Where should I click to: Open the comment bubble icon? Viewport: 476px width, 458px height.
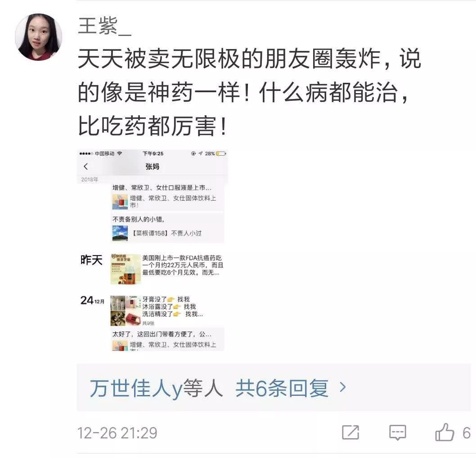click(x=397, y=432)
